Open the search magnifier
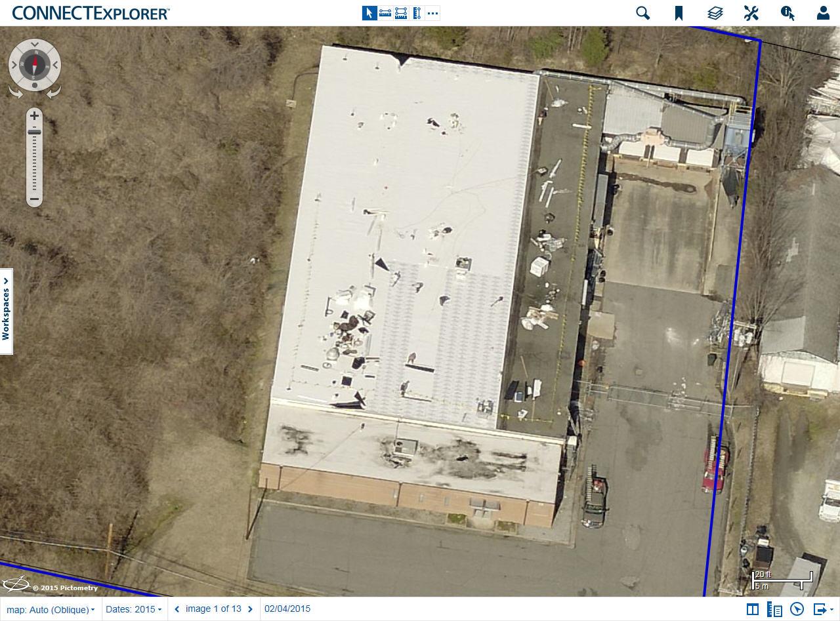The height and width of the screenshot is (621, 840). click(643, 13)
